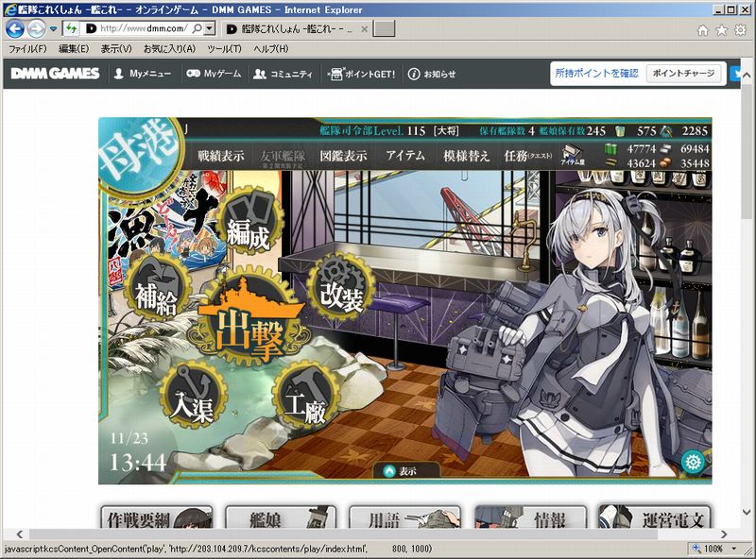Expand the 表示 toggle at game bottom
This screenshot has height=559, width=756.
click(x=406, y=471)
